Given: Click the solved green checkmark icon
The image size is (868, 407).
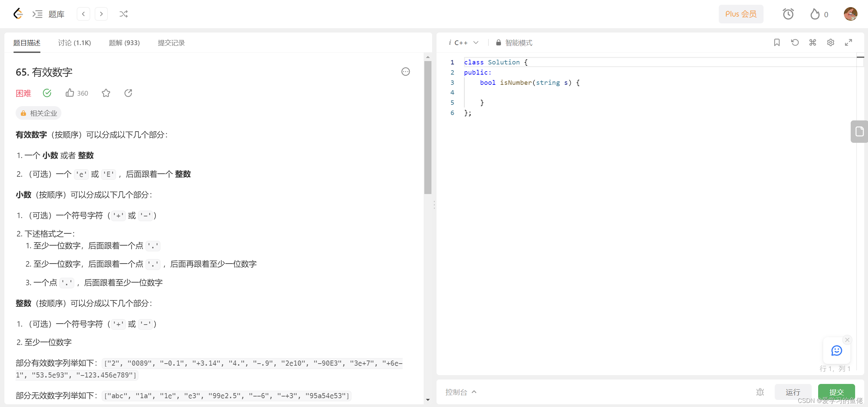Looking at the screenshot, I should pos(47,93).
